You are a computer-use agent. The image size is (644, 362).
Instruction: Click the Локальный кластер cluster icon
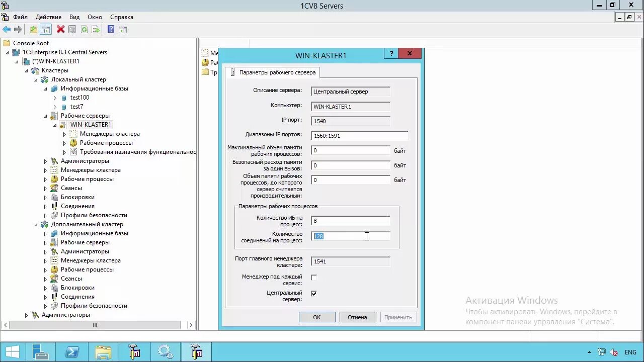[x=45, y=79]
